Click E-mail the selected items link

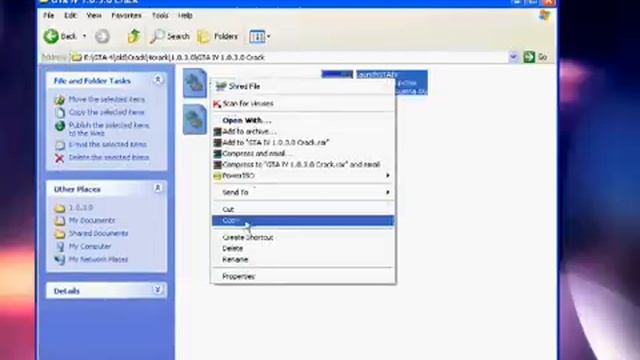[x=107, y=144]
